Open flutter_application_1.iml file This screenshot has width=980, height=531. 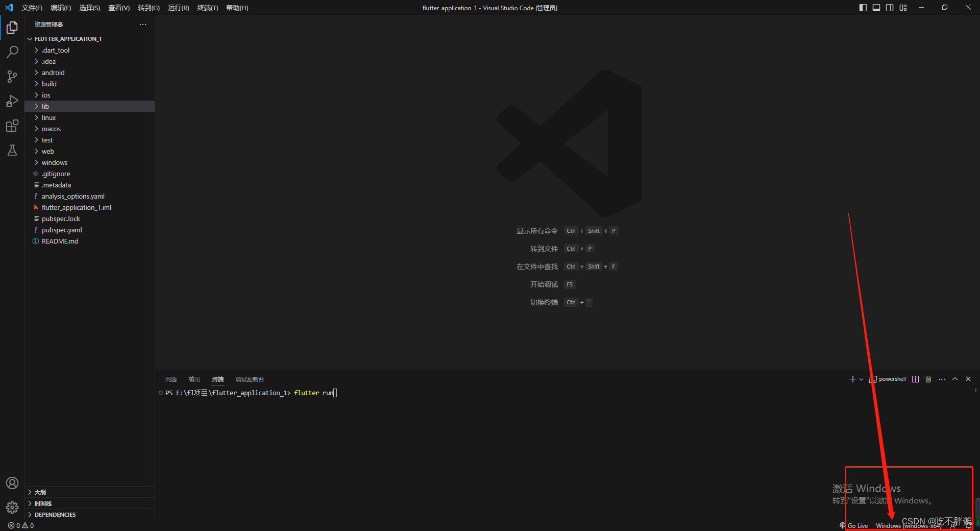89,207
